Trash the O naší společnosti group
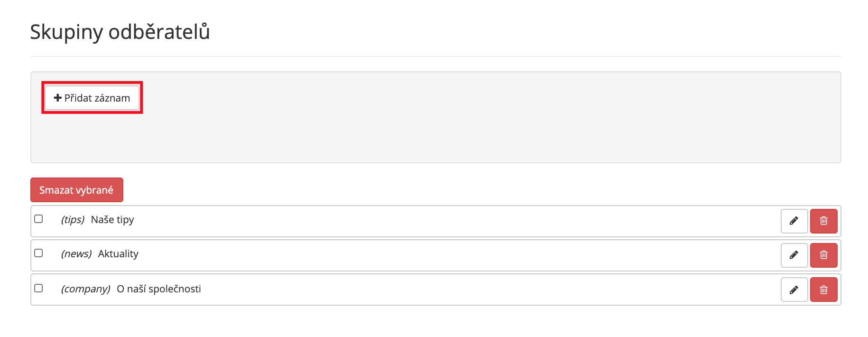 point(823,290)
